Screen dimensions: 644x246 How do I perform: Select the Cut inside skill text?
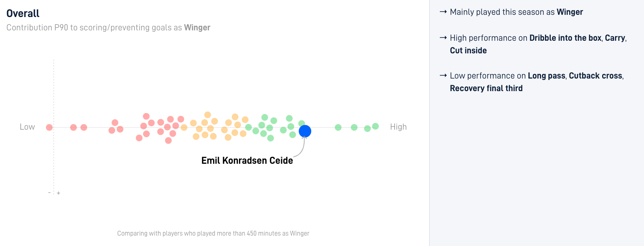pyautogui.click(x=468, y=50)
